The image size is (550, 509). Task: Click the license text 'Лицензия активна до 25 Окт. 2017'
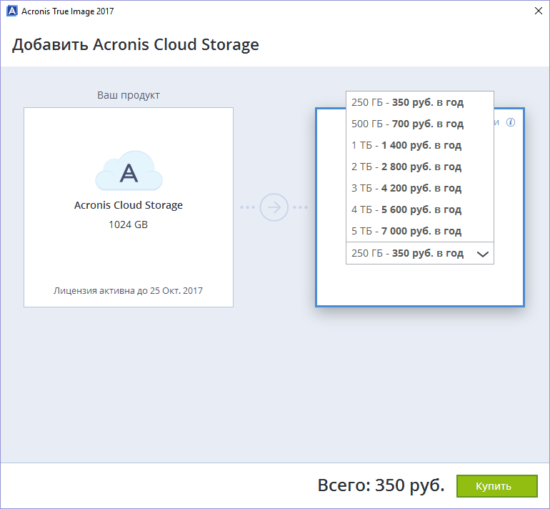click(x=128, y=291)
